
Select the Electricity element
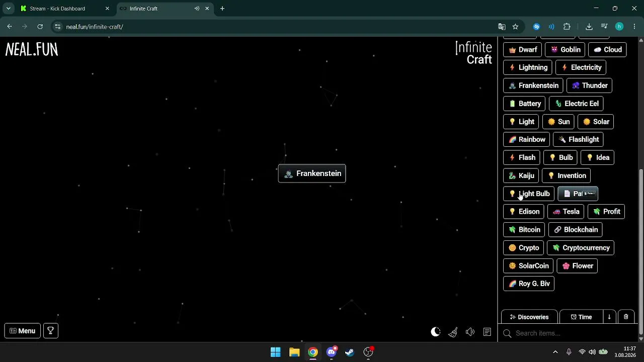coord(581,67)
